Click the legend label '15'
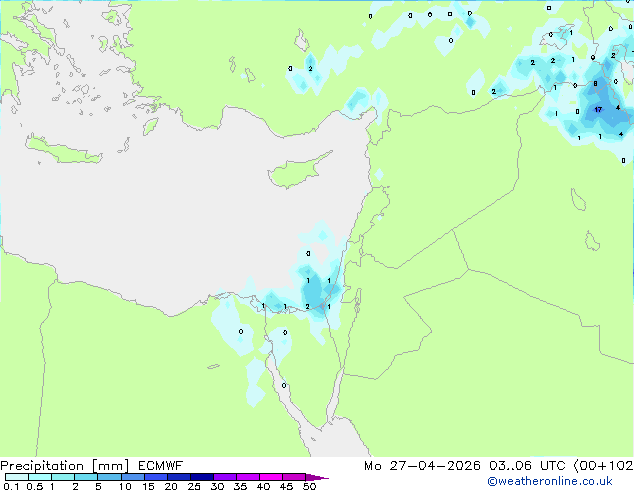This screenshot has height=490, width=634. pyautogui.click(x=148, y=486)
